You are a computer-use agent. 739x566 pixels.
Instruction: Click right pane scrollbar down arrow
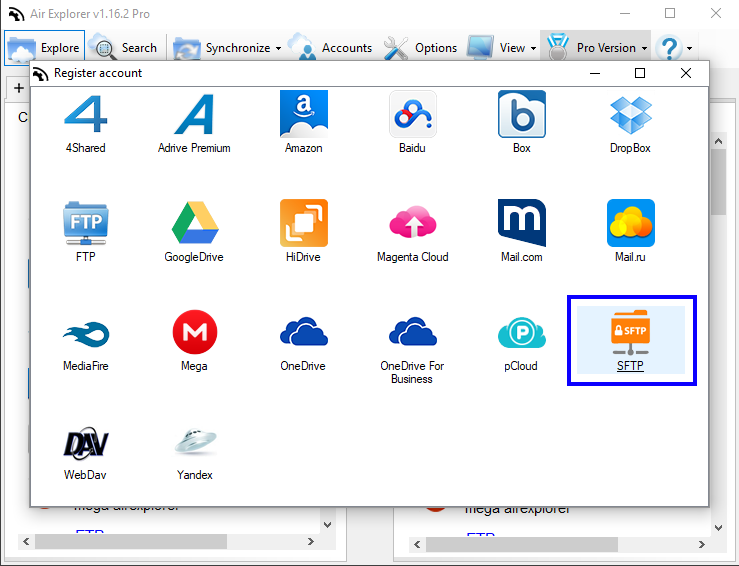(719, 528)
